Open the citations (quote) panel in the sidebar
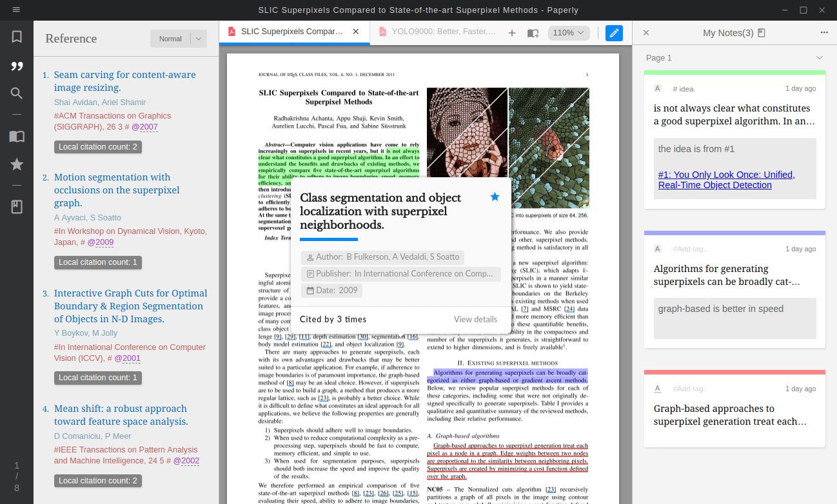Screen dimensions: 837x504 pos(16,66)
